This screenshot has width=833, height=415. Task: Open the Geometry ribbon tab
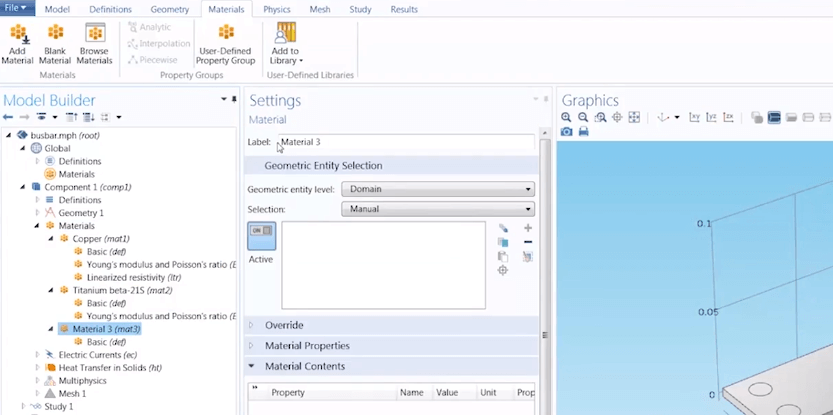169,9
